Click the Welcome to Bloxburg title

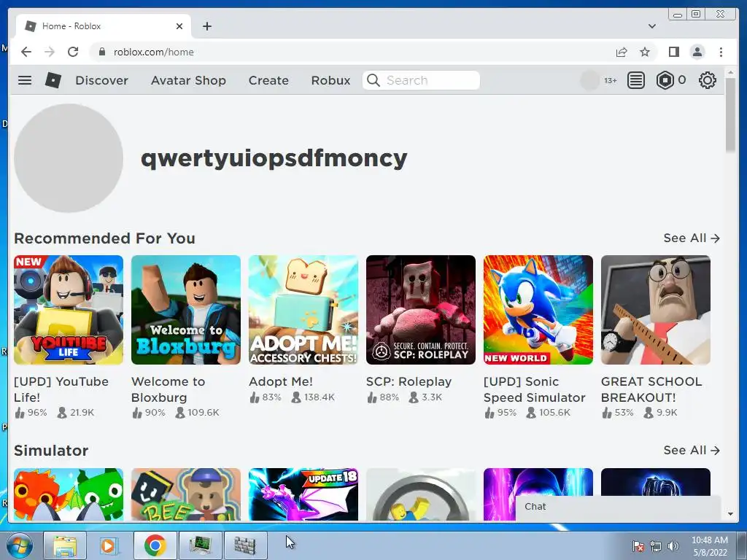[x=169, y=389]
